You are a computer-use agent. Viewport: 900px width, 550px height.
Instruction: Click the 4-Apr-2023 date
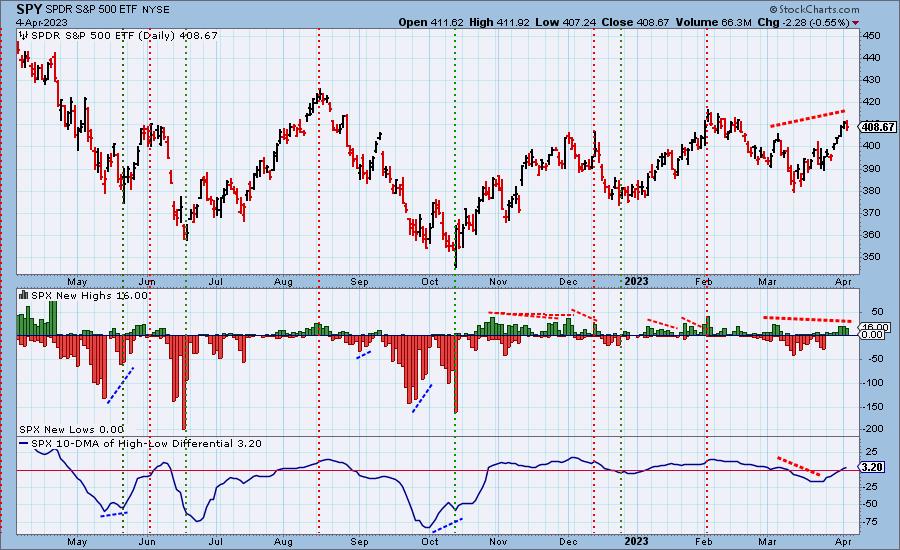42,22
